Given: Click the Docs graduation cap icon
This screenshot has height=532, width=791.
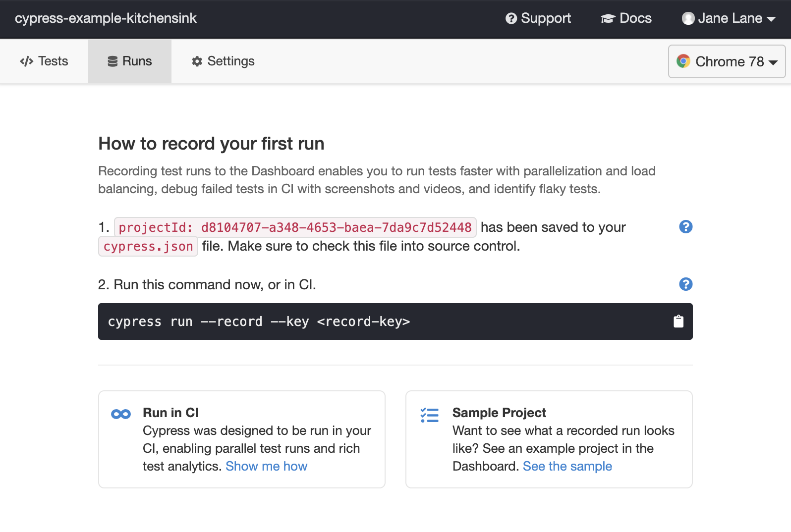Looking at the screenshot, I should tap(608, 18).
